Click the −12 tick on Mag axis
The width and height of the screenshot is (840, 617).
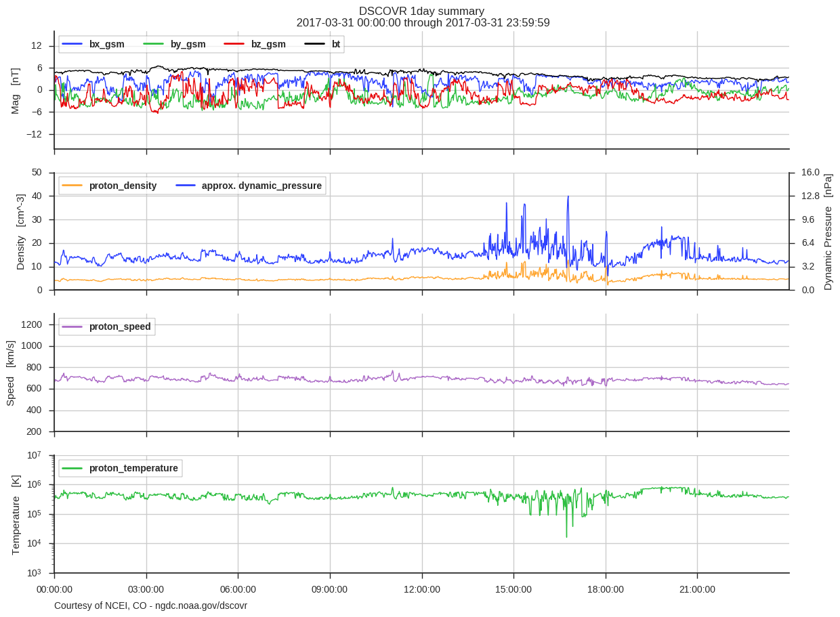click(34, 134)
